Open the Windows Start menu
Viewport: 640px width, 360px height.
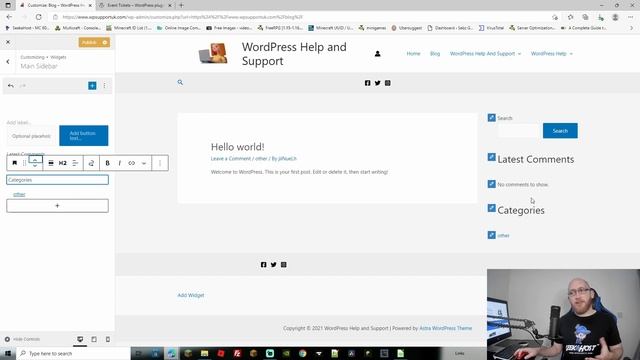(8, 353)
